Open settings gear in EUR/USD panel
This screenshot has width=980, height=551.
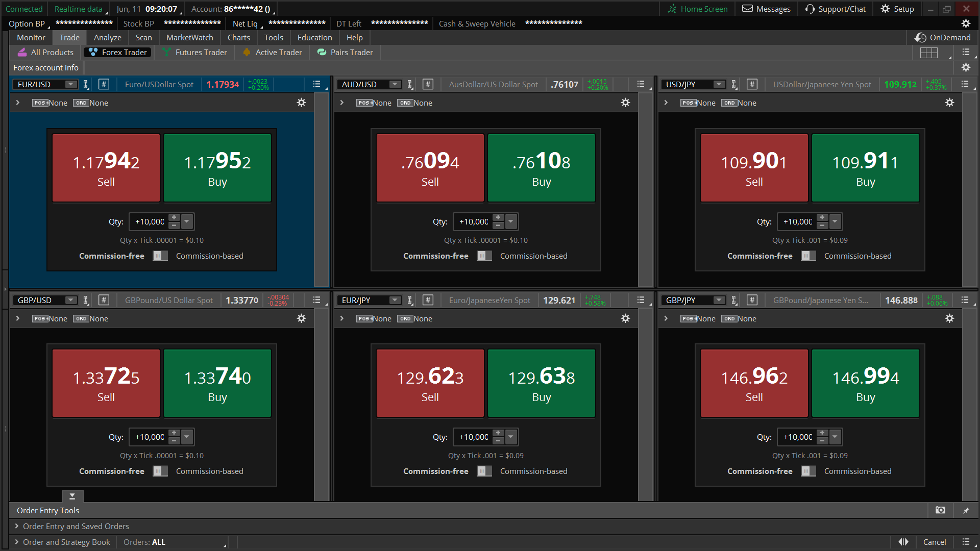click(x=302, y=103)
